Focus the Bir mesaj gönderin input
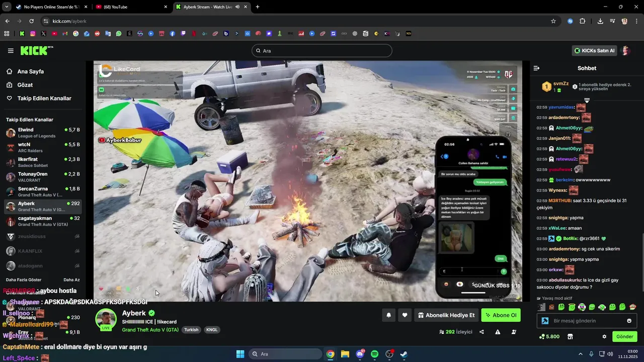 (587, 321)
